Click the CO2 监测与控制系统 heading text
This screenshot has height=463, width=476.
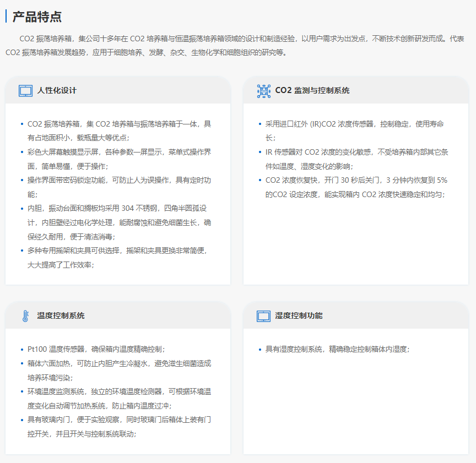(312, 91)
